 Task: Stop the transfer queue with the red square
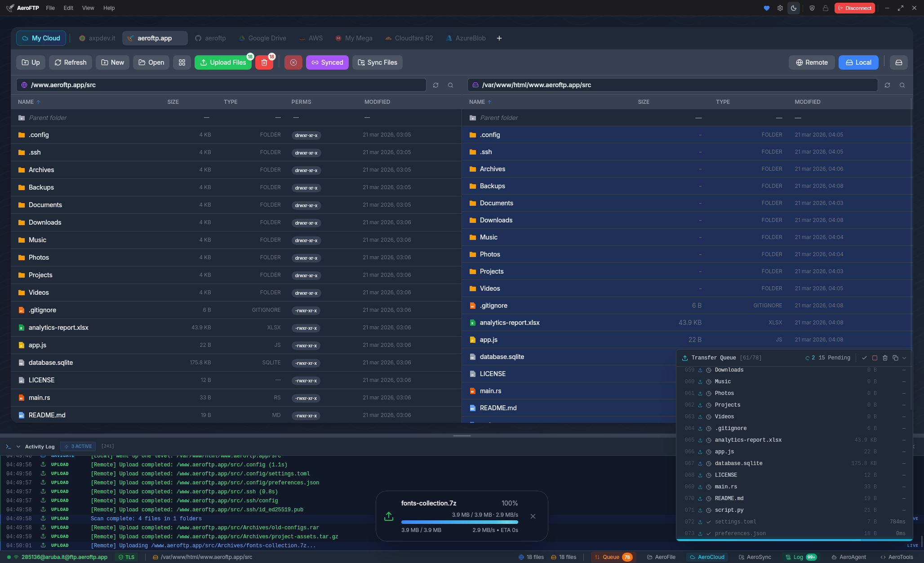(875, 358)
